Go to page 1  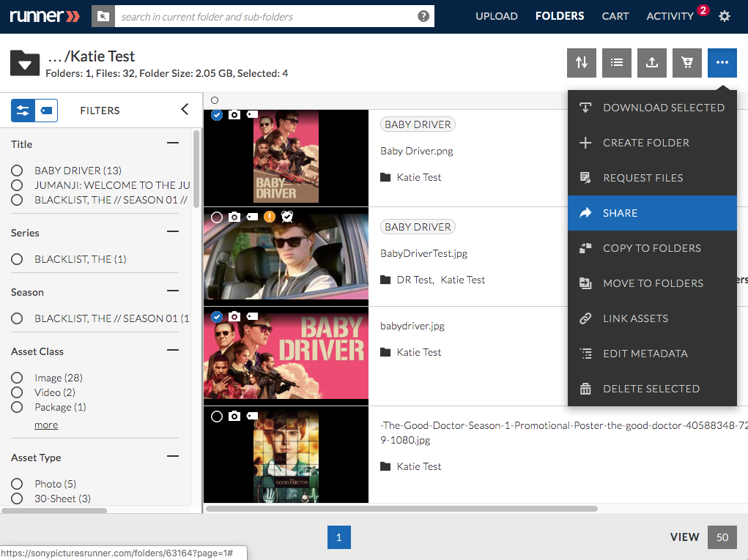point(339,537)
